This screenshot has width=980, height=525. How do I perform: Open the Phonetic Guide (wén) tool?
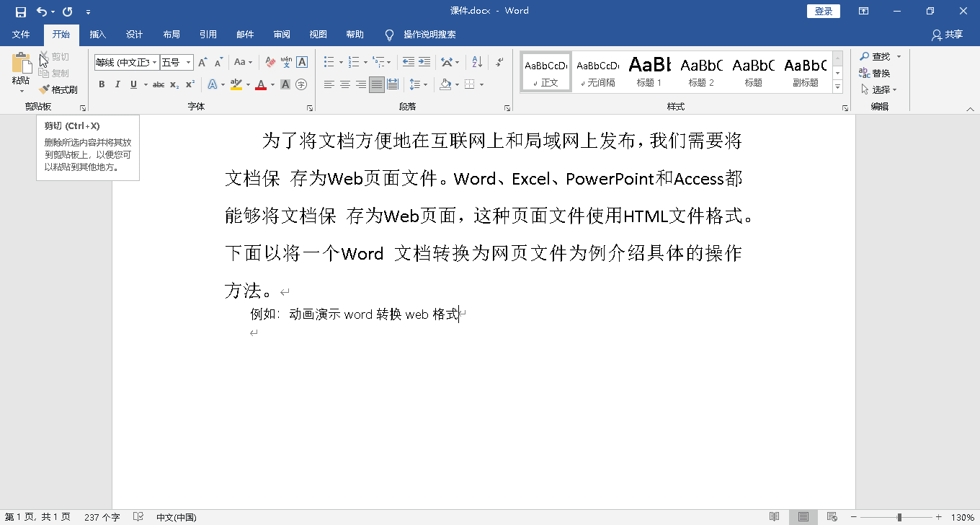click(x=286, y=63)
